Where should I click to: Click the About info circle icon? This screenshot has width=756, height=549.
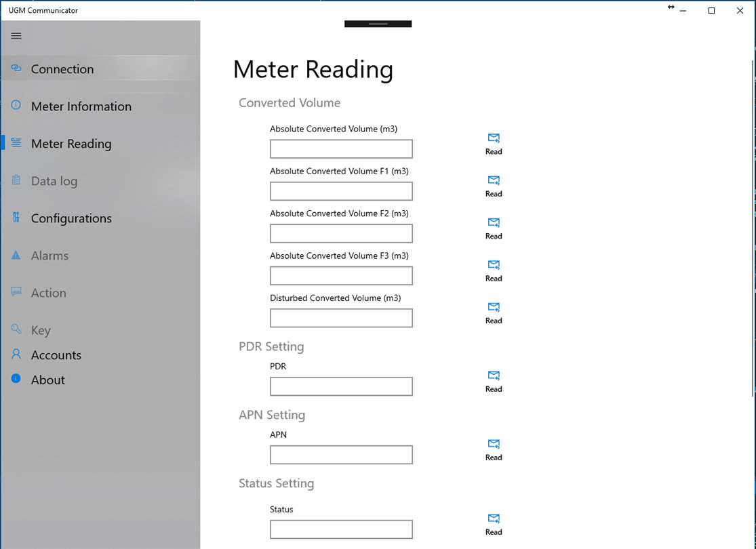point(16,378)
